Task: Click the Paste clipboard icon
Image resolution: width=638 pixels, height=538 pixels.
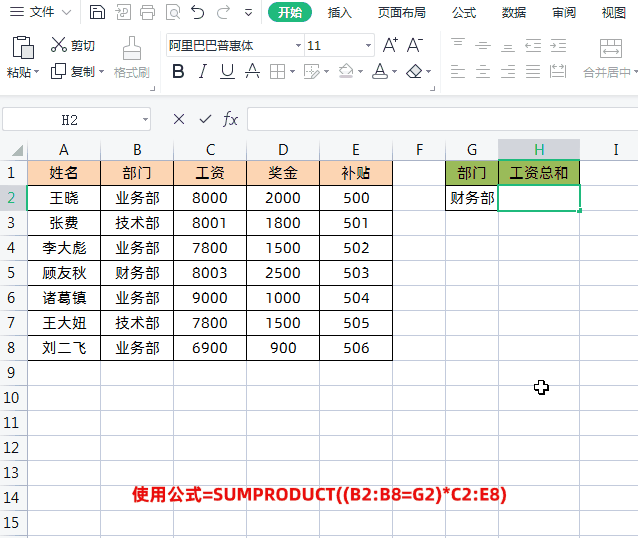Action: click(x=23, y=47)
